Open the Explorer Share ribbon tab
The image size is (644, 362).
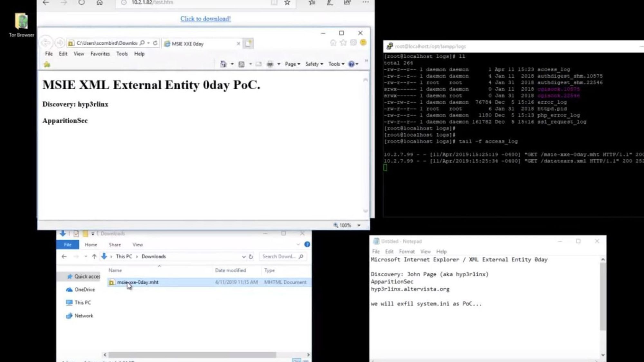pos(115,245)
